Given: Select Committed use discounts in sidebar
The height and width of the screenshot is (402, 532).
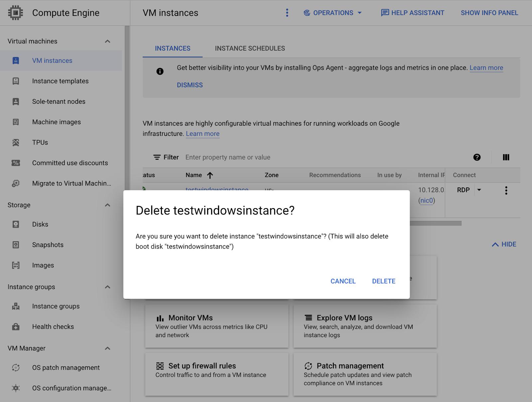Looking at the screenshot, I should tap(61, 163).
